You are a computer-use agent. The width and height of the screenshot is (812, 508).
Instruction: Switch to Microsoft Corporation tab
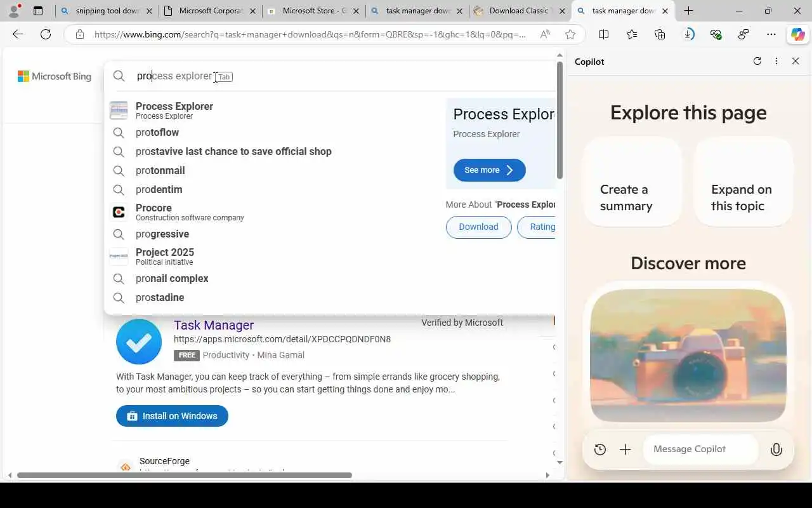(210, 11)
